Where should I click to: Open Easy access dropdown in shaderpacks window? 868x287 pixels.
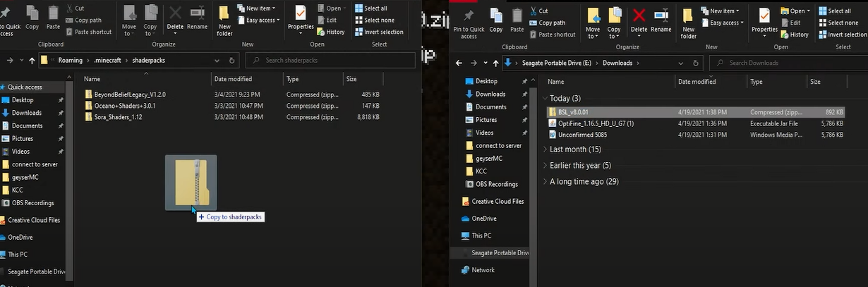pos(260,20)
